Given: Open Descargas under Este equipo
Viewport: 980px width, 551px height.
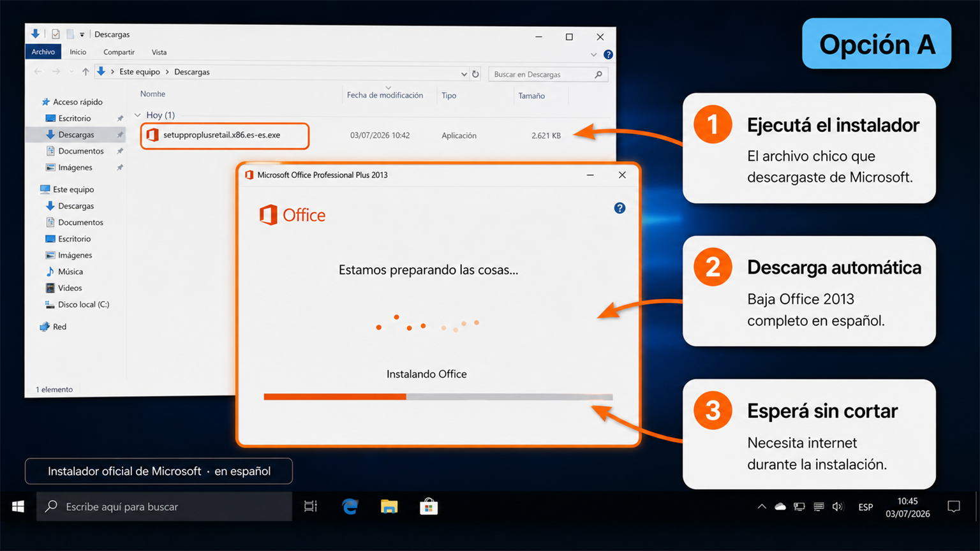Looking at the screenshot, I should coord(76,206).
